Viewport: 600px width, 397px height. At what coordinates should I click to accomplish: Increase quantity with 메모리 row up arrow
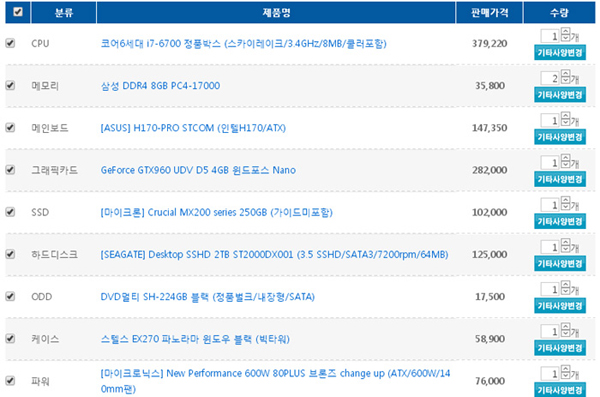[566, 73]
